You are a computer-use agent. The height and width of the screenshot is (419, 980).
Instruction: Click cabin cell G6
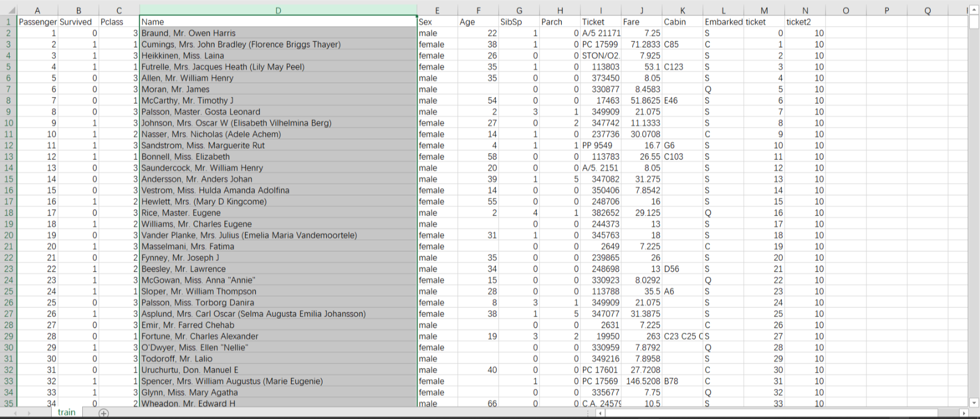[x=683, y=145]
